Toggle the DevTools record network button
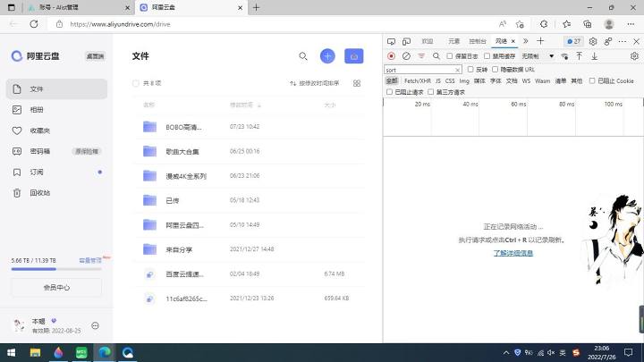This screenshot has width=644, height=362. coord(391,56)
